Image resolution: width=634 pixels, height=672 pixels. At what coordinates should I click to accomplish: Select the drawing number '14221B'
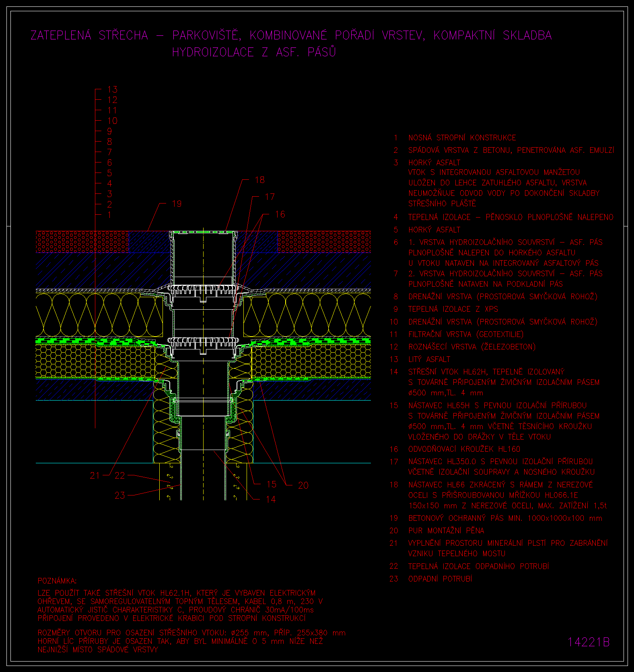(589, 642)
